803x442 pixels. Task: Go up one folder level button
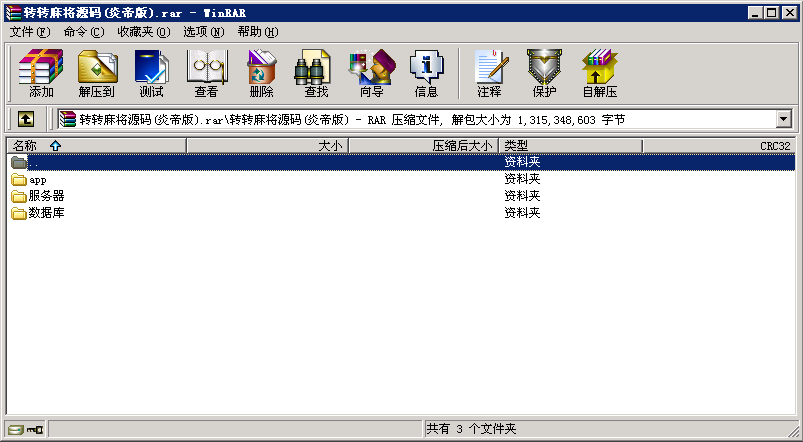(26, 119)
